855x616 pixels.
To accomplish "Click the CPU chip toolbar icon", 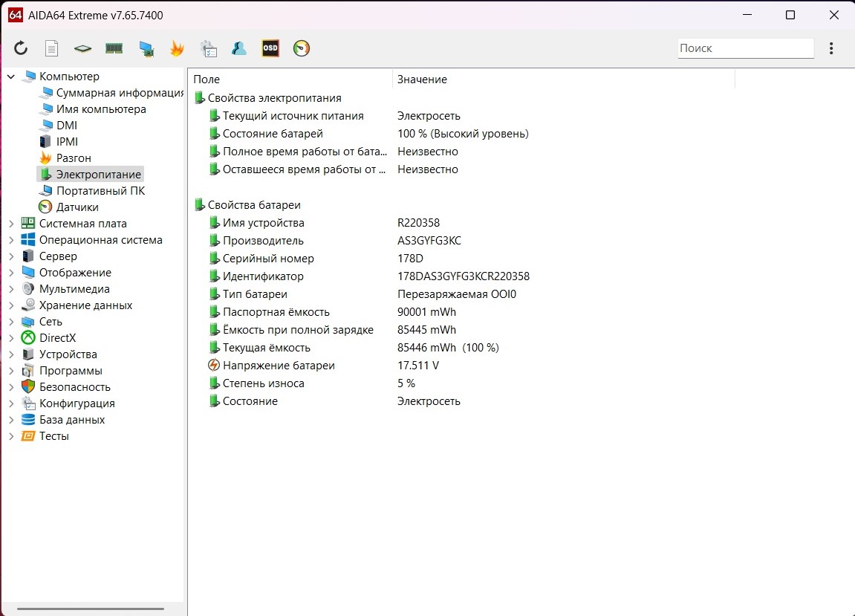I will (82, 48).
